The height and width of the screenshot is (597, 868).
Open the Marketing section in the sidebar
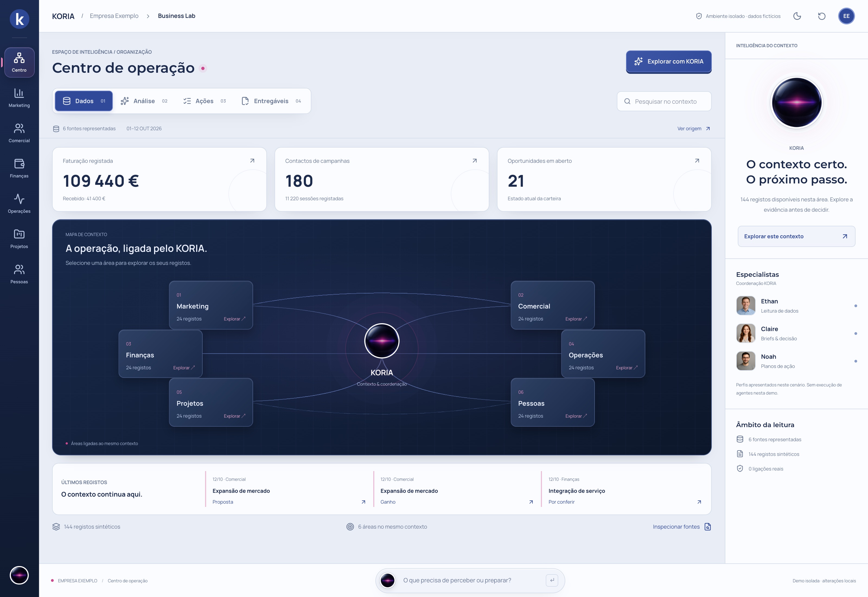coord(19,98)
